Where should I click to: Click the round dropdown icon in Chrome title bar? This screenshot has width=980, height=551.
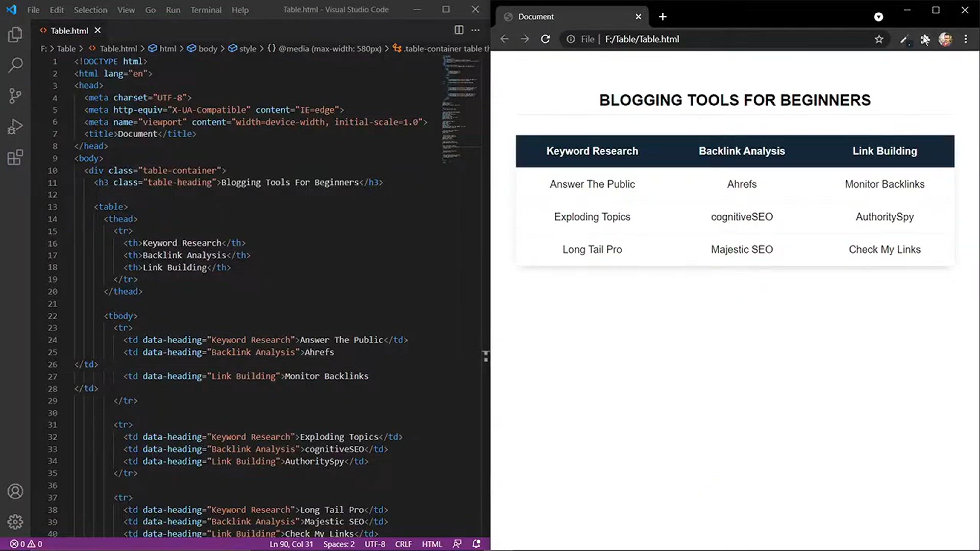click(878, 17)
